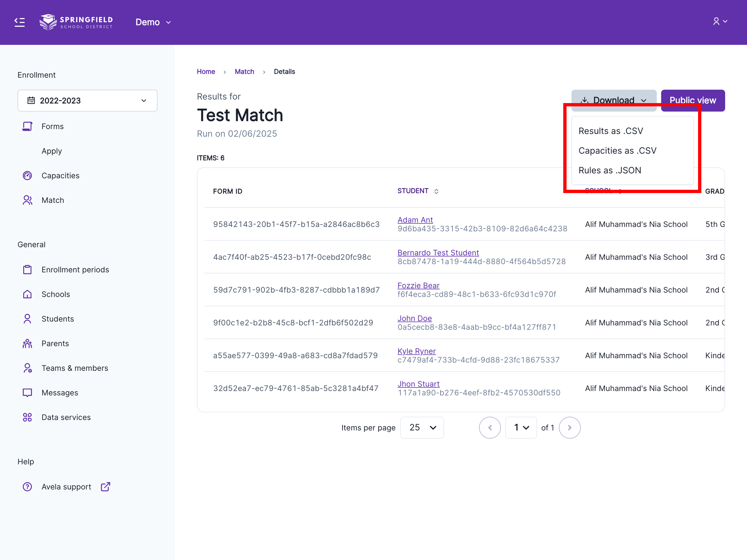Choose Rules as .JSON download option
747x560 pixels.
(x=609, y=170)
